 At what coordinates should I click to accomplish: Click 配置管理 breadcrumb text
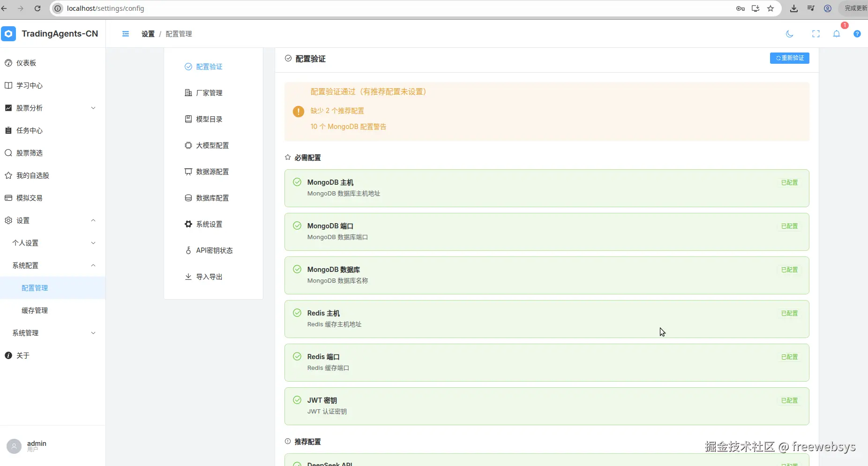179,34
